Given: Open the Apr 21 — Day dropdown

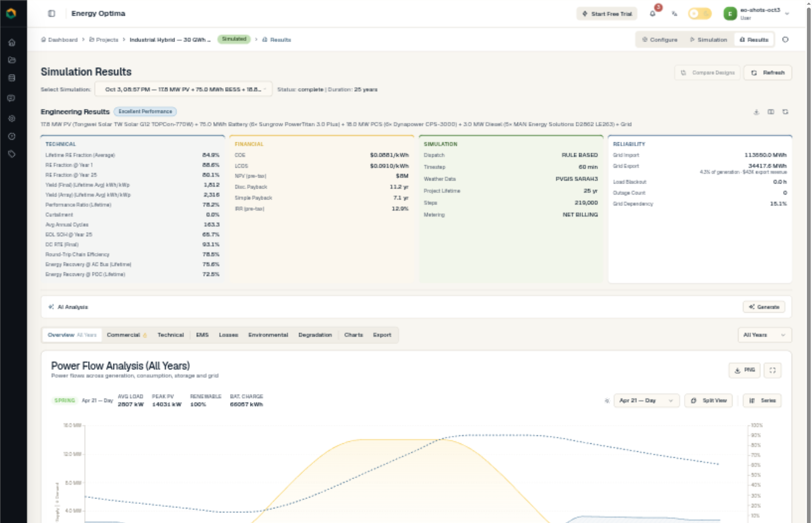Looking at the screenshot, I should click(647, 400).
